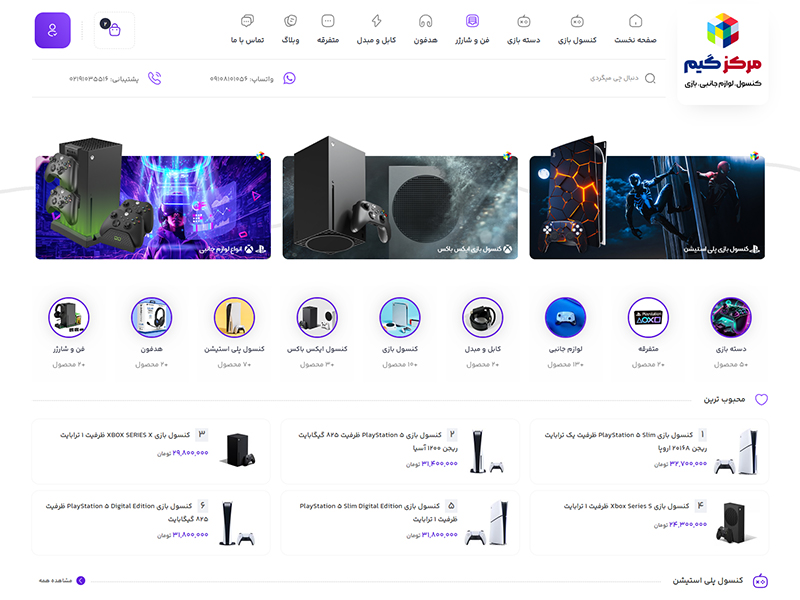The height and width of the screenshot is (600, 800).
Task: Click the WhatsApp number 09108101056
Action: pos(229,79)
